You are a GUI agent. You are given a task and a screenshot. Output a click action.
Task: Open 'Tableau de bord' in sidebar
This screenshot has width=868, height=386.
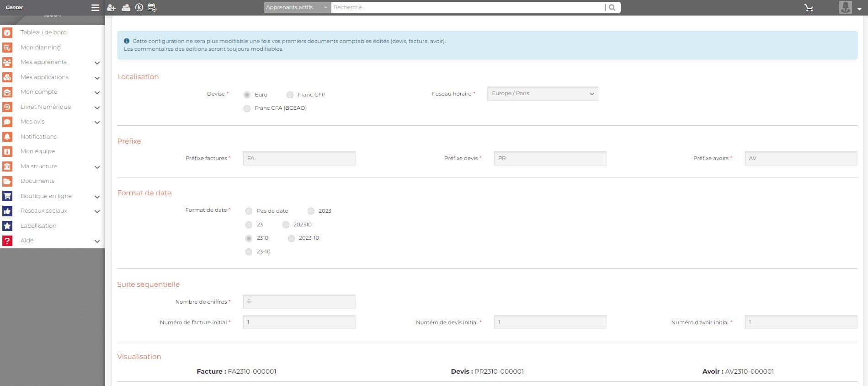43,32
